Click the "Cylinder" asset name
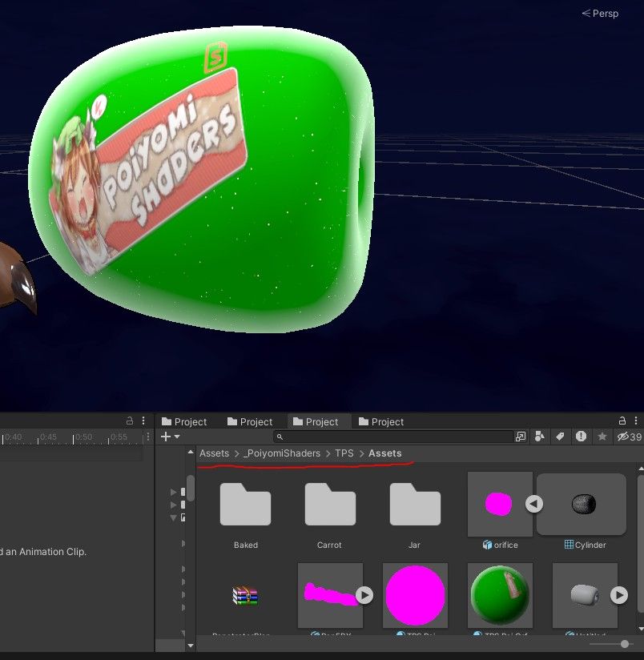Image resolution: width=644 pixels, height=660 pixels. 590,545
